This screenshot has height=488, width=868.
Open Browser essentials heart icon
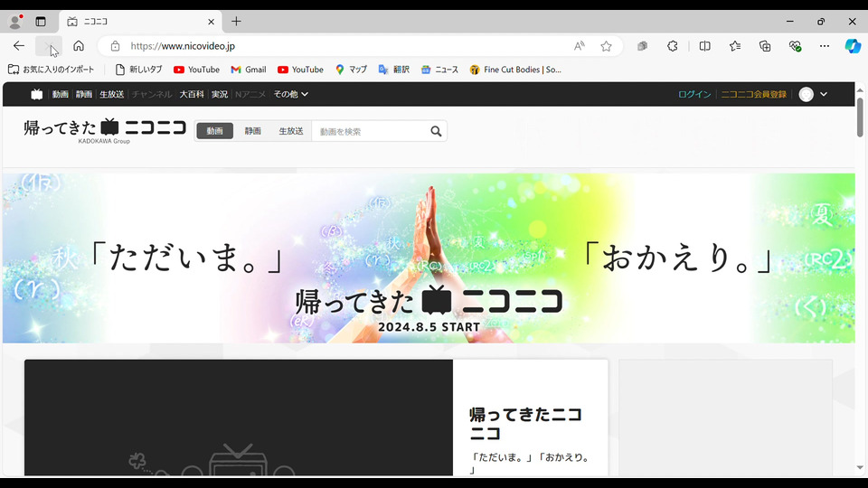pyautogui.click(x=795, y=46)
